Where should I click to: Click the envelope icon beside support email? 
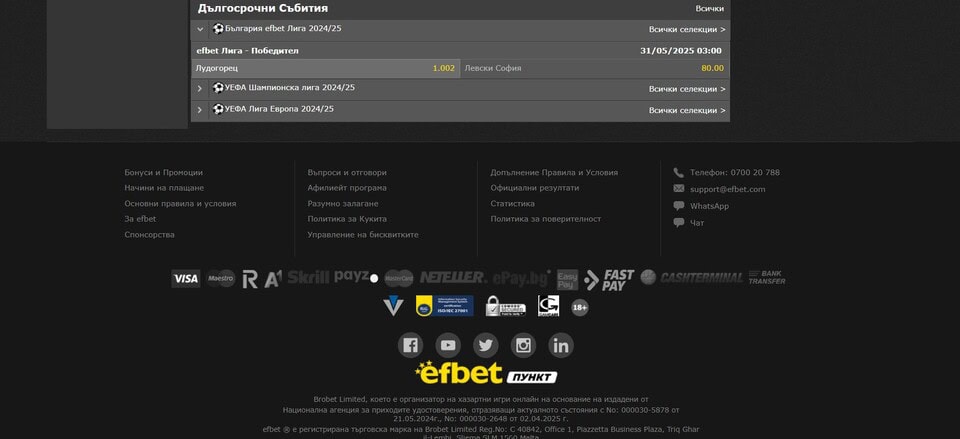(678, 189)
